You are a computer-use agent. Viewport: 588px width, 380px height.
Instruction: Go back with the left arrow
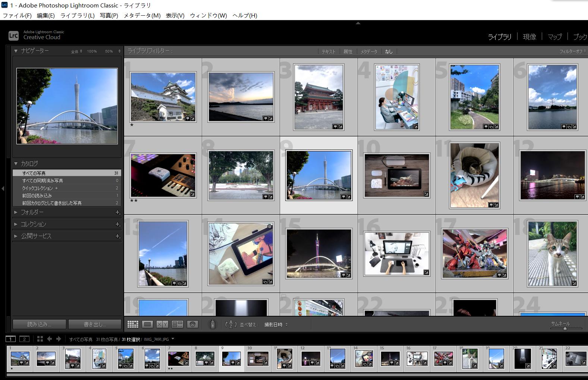49,339
